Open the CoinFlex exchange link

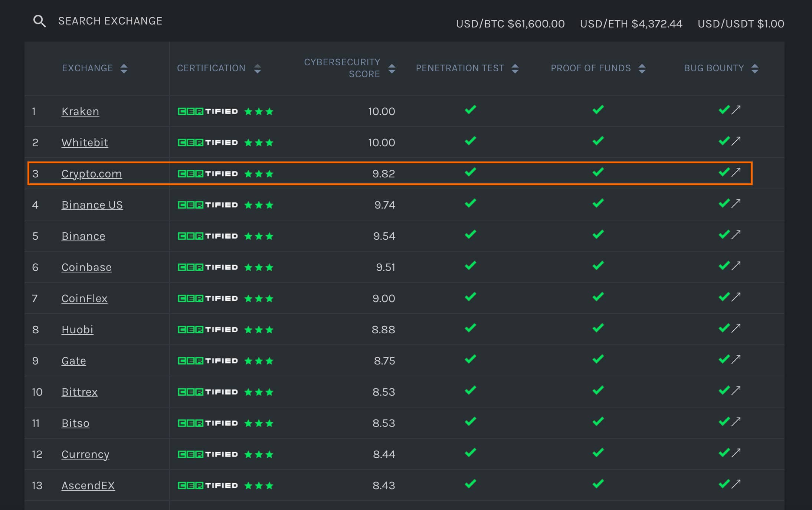click(x=84, y=298)
